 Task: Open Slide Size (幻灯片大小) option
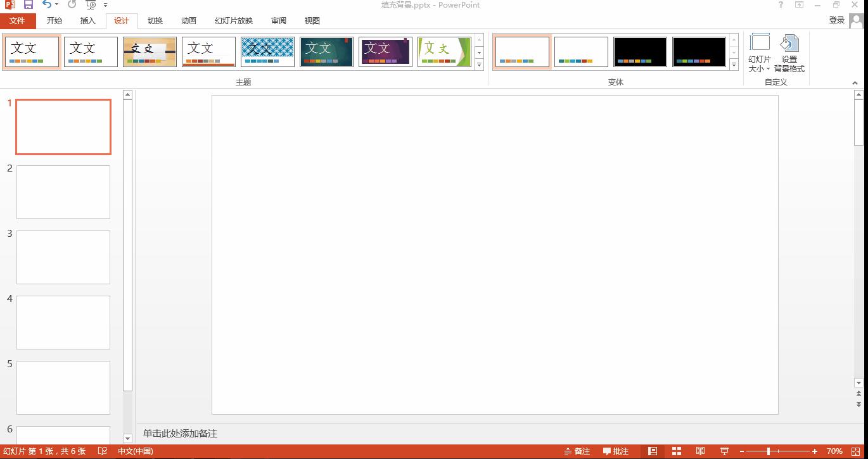pos(760,54)
